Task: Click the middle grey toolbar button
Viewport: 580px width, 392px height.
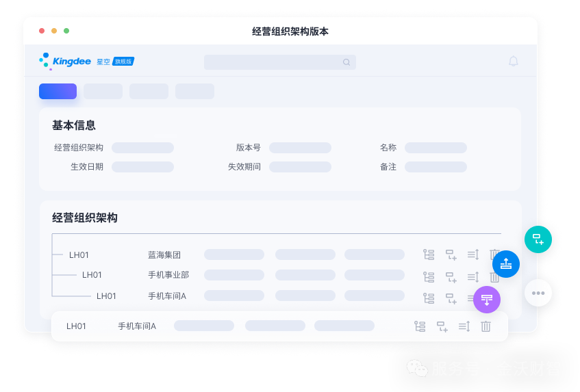Action: [149, 91]
